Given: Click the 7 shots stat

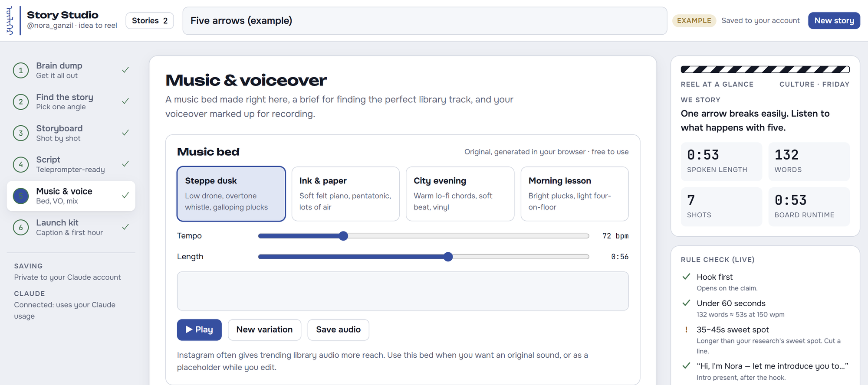Looking at the screenshot, I should click(721, 206).
